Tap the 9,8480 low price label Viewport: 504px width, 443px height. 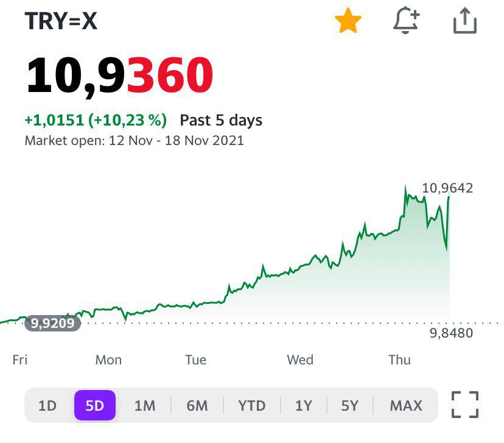[x=450, y=333]
